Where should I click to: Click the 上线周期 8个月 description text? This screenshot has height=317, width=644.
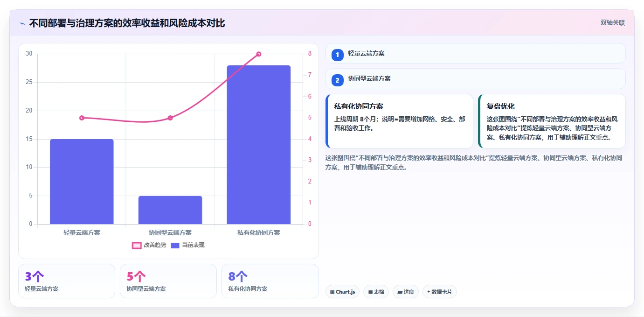[x=400, y=124]
